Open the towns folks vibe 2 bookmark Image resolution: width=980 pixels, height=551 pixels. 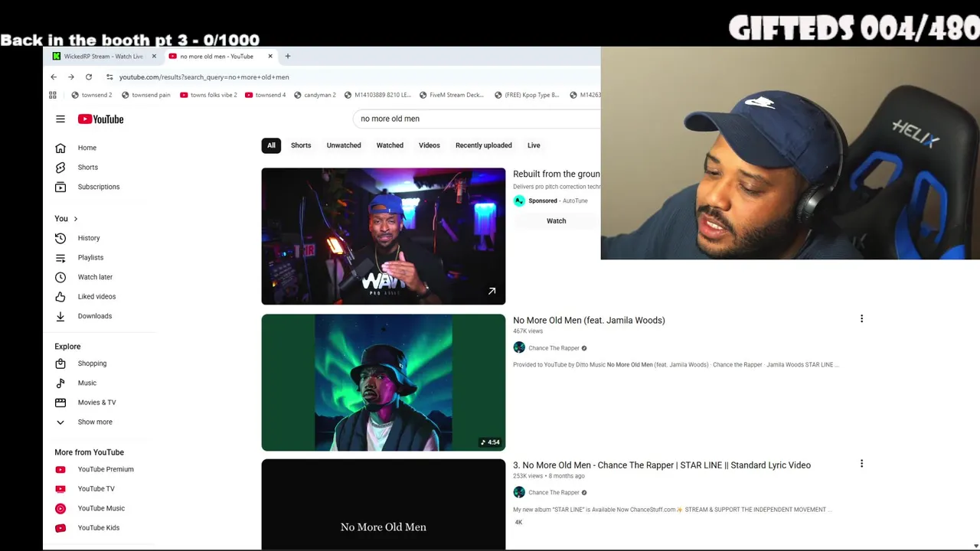coord(208,95)
